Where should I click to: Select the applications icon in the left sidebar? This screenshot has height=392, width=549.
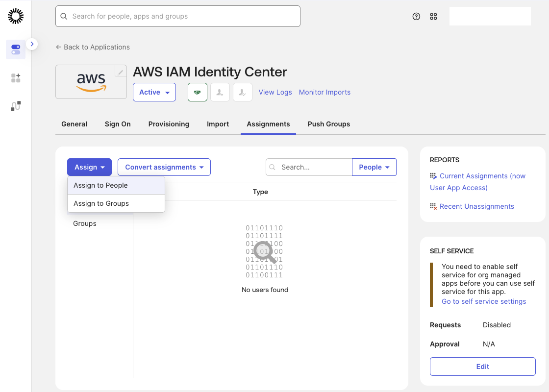point(15,50)
